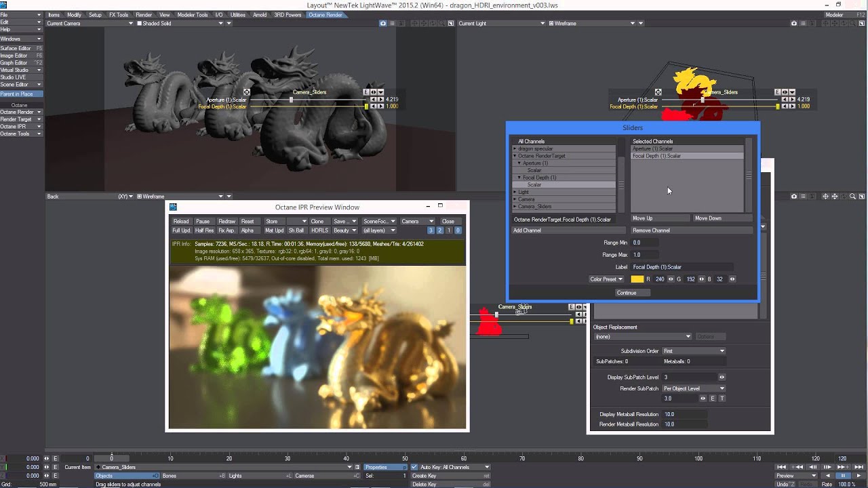Click the magnifier zoom icon above the viewport
The height and width of the screenshot is (488, 868).
click(x=853, y=22)
